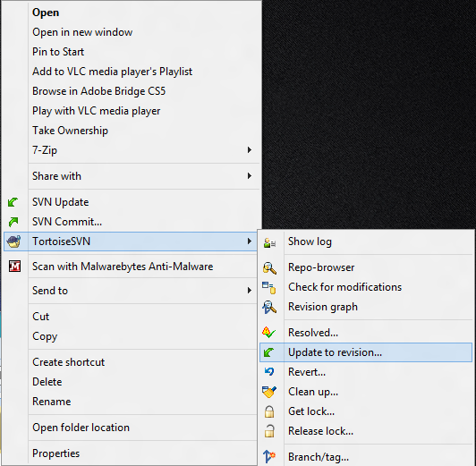The height and width of the screenshot is (466, 476).
Task: Click the Check for modifications icon
Action: [x=269, y=288]
